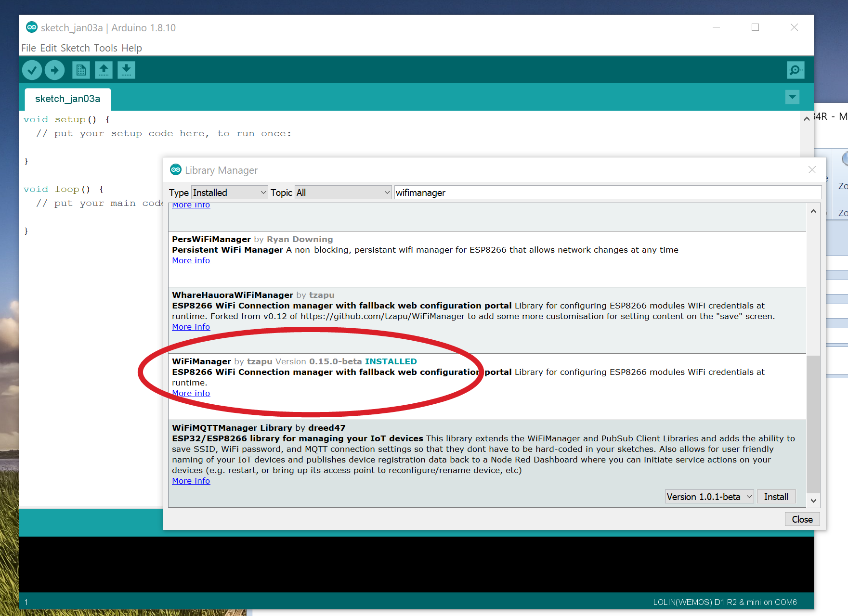Click the line number 1 in the status bar
Viewport: 848px width, 616px height.
[x=26, y=602]
